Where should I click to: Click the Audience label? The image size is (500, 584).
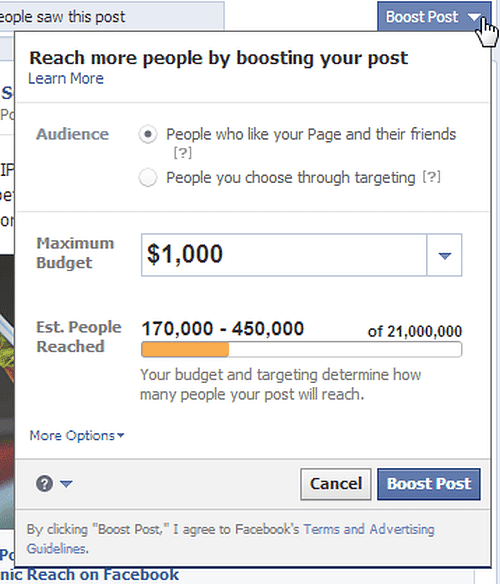click(x=73, y=134)
